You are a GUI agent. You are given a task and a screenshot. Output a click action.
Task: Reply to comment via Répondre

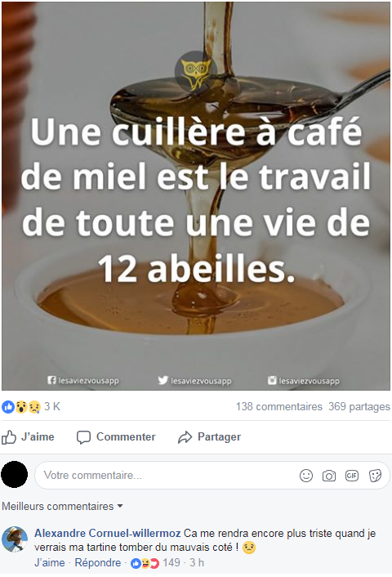point(98,563)
